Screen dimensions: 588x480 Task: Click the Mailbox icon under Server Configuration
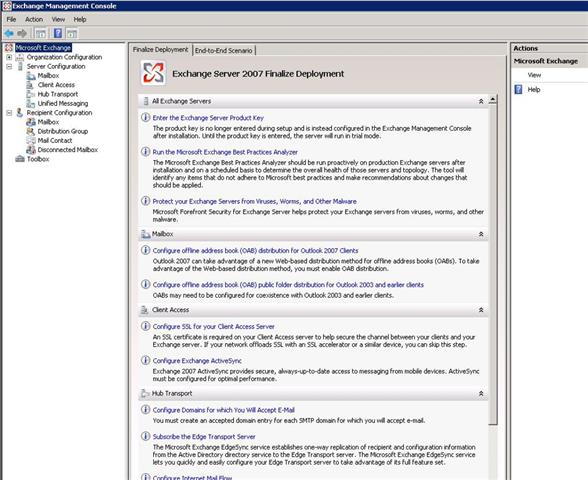pos(31,76)
